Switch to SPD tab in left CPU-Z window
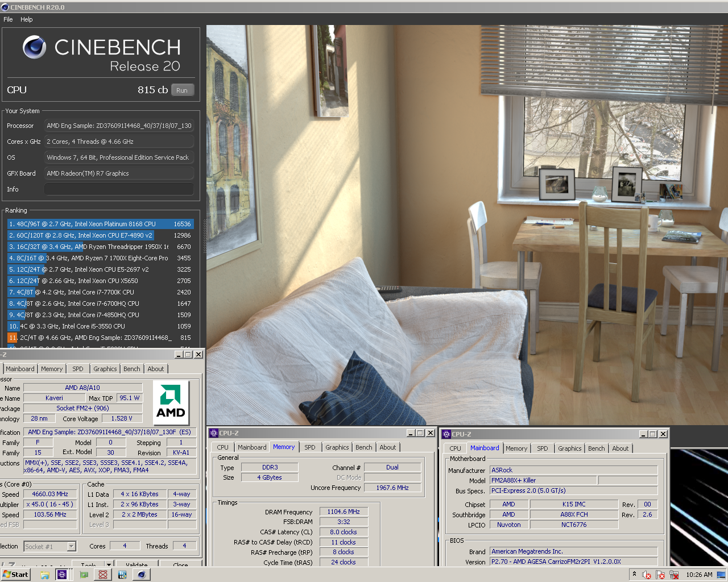Image resolution: width=728 pixels, height=582 pixels. point(78,369)
